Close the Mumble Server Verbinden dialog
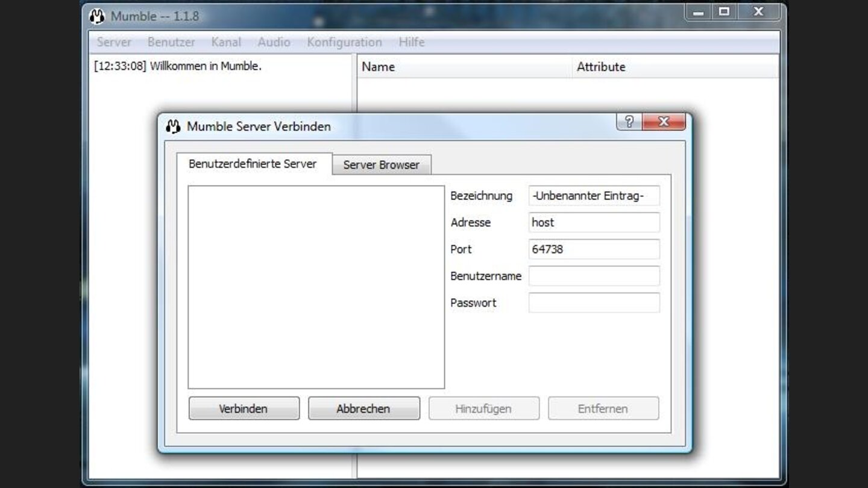The height and width of the screenshot is (488, 868). pyautogui.click(x=664, y=122)
